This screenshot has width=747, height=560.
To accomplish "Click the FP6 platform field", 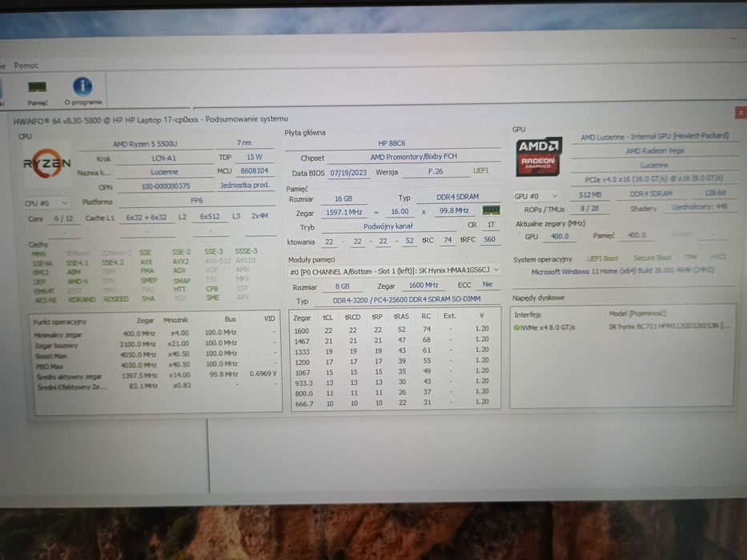I will 196,201.
